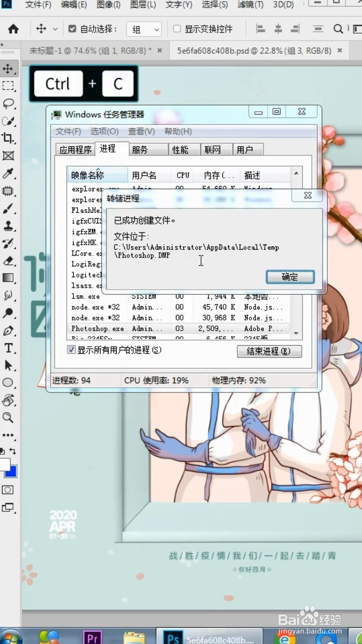Click the Home icon in options bar
The width and height of the screenshot is (362, 644).
tap(14, 29)
